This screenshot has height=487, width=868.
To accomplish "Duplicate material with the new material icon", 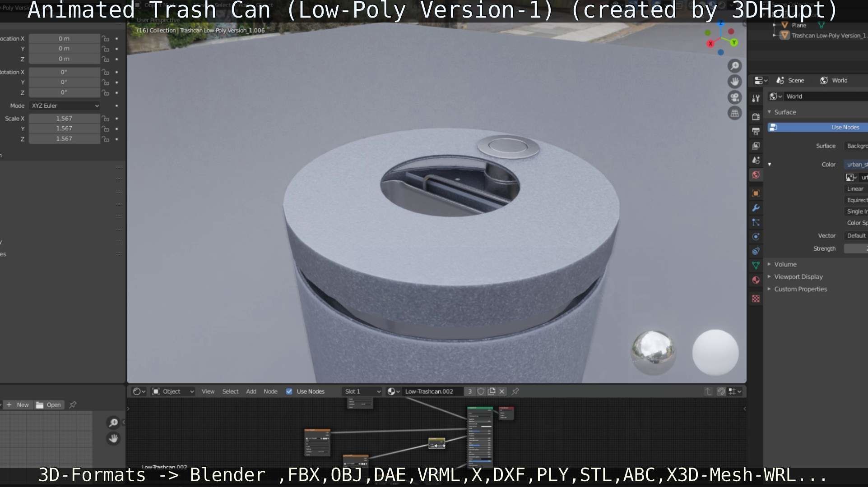I will (492, 391).
